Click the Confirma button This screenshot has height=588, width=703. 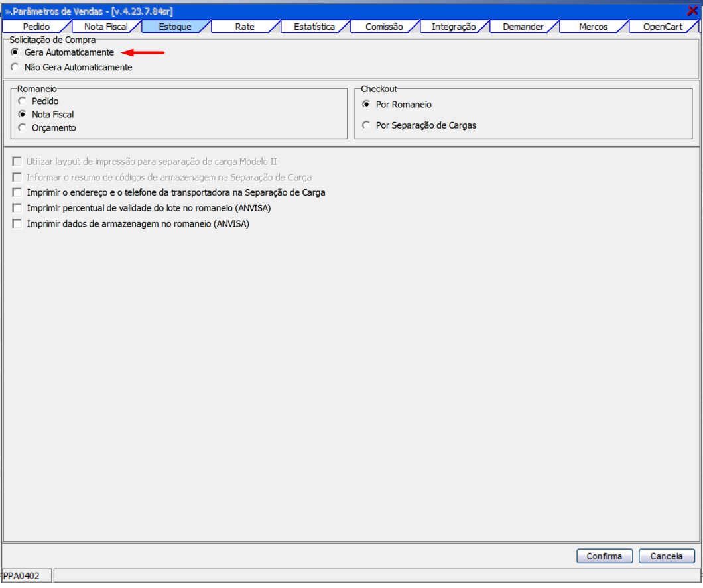pyautogui.click(x=604, y=556)
